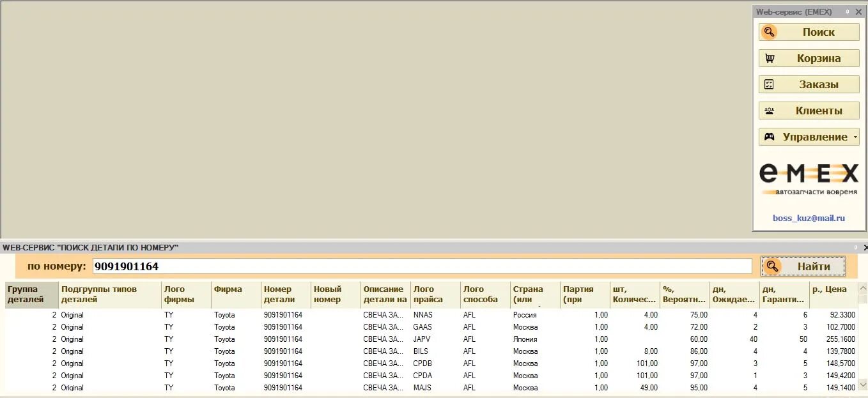Pin the Поиск детали по номеру panel
This screenshot has height=398, width=868.
point(856,247)
